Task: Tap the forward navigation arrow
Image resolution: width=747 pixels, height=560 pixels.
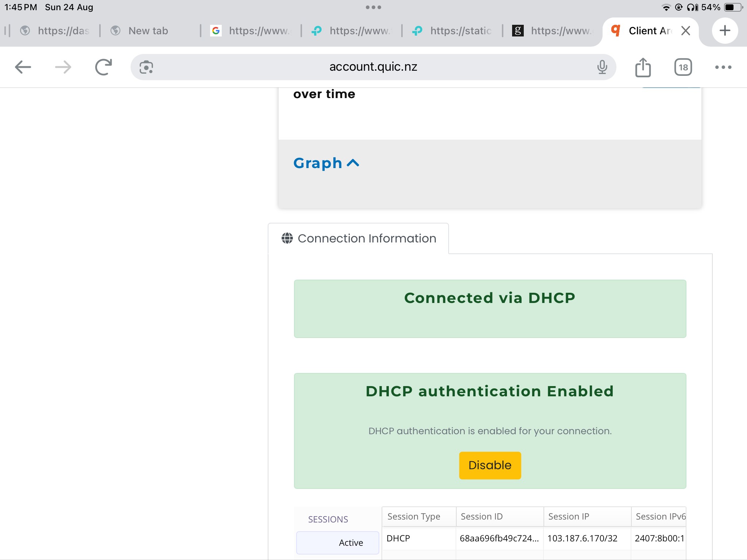Action: [63, 67]
